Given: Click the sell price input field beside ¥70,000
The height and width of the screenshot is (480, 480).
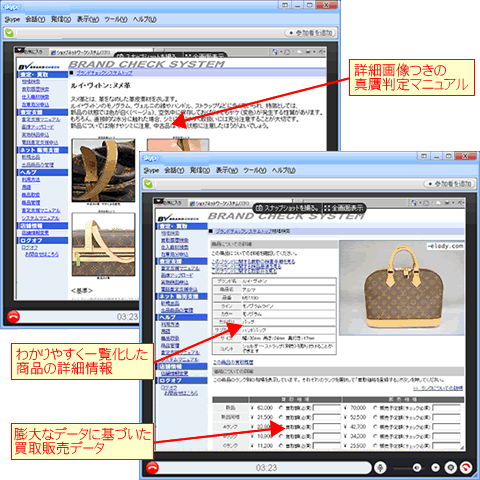Looking at the screenshot, I should pos(446,408).
